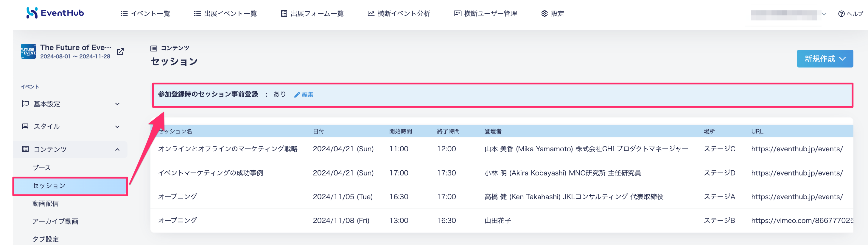Click the 横断ユーザー管理 user card icon
Screen dimensions: 868x245
[457, 13]
